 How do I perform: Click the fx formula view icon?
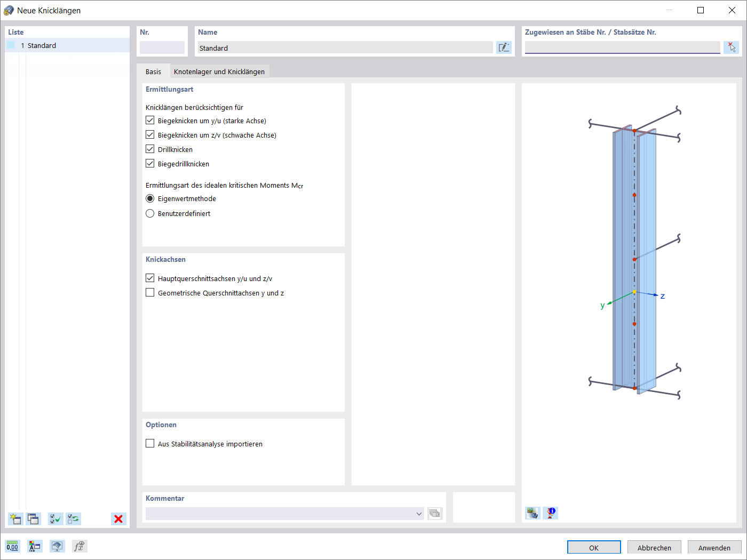80,546
